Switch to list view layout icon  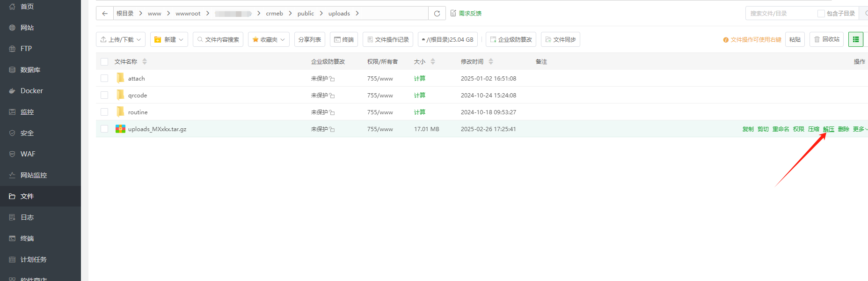click(x=856, y=39)
